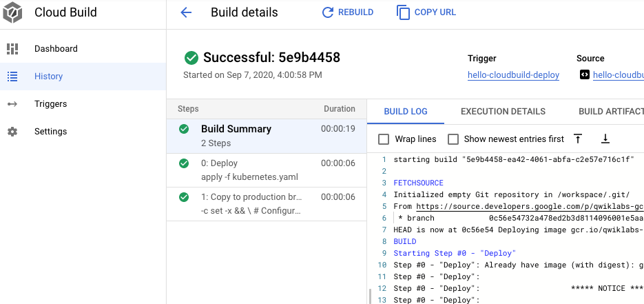Jump to log bottom with download arrow
644x304 pixels.
[605, 139]
